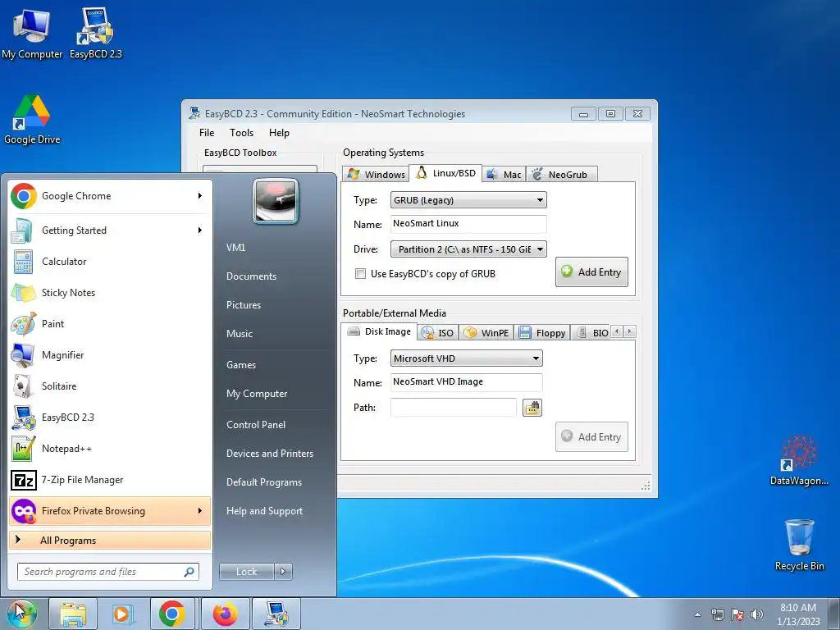The width and height of the screenshot is (840, 630).
Task: Open Documents from Start menu
Action: [251, 276]
